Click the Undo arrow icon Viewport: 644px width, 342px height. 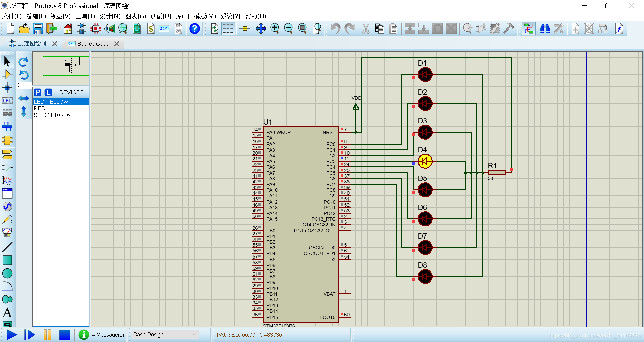tap(335, 29)
